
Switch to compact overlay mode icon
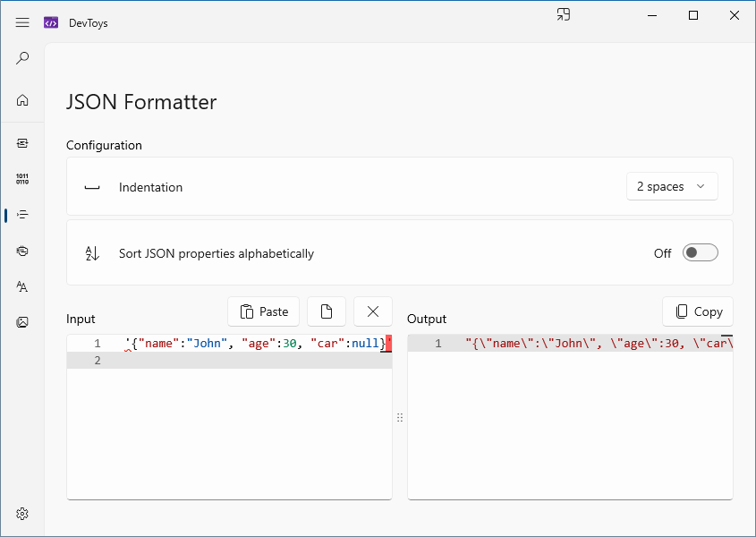[563, 15]
